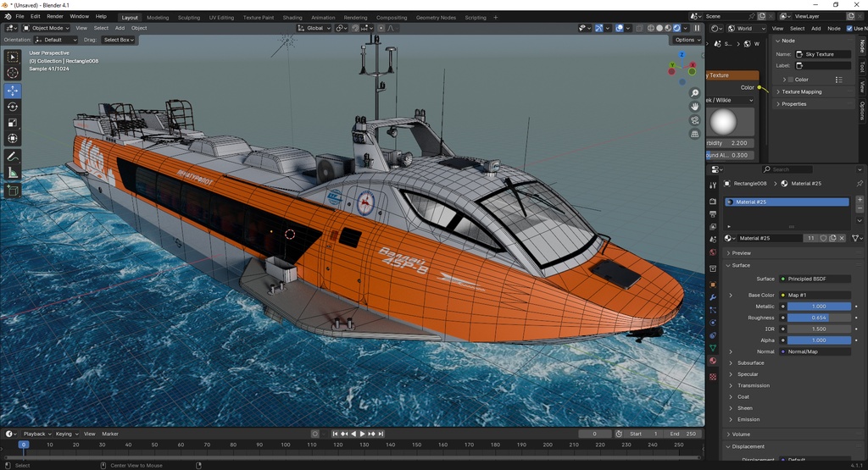This screenshot has width=868, height=470.
Task: Pin the properties editor context
Action: (x=860, y=184)
